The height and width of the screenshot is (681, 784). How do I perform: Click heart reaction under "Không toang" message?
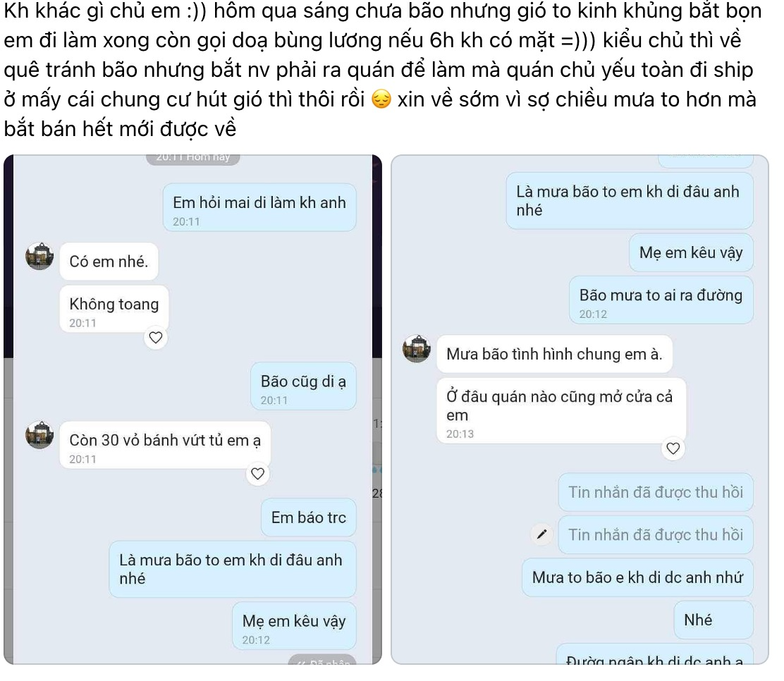[x=156, y=338]
